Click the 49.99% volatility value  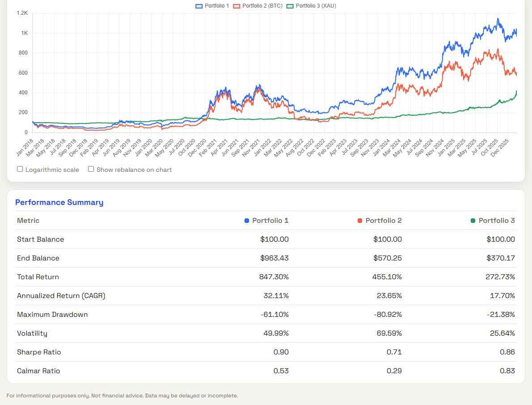pyautogui.click(x=276, y=333)
